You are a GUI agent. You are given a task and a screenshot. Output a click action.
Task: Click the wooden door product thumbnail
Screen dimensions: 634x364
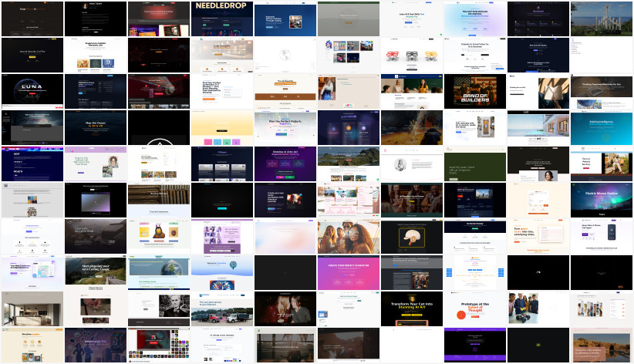point(475,127)
